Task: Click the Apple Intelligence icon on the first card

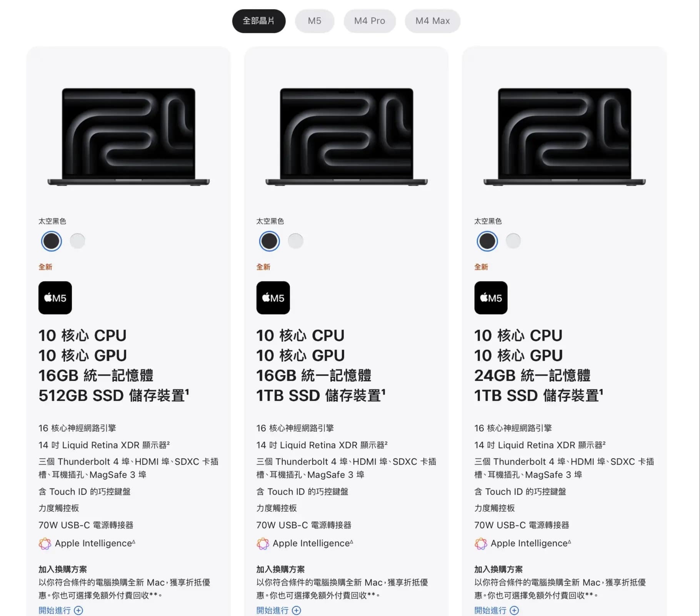Action: pos(44,544)
